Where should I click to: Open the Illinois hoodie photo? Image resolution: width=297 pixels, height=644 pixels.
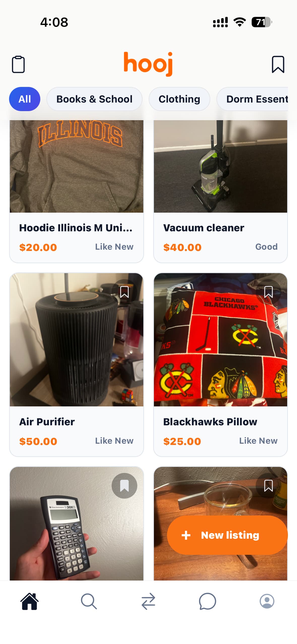[77, 166]
